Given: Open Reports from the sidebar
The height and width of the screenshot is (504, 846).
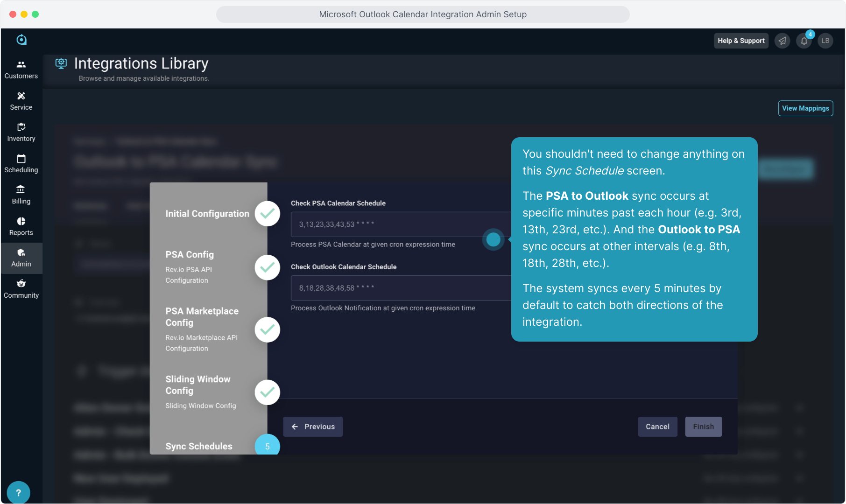Looking at the screenshot, I should click(x=21, y=226).
